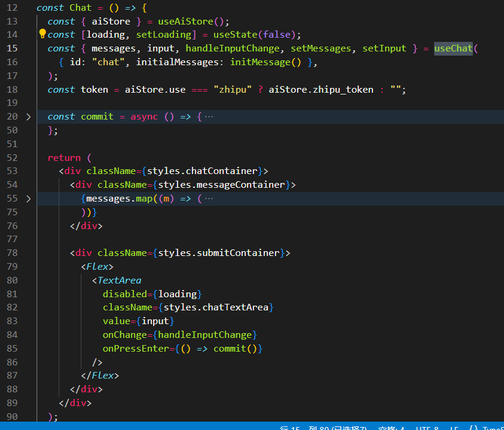Click the closing Flex tag on line 87
504x430 pixels.
click(x=100, y=376)
